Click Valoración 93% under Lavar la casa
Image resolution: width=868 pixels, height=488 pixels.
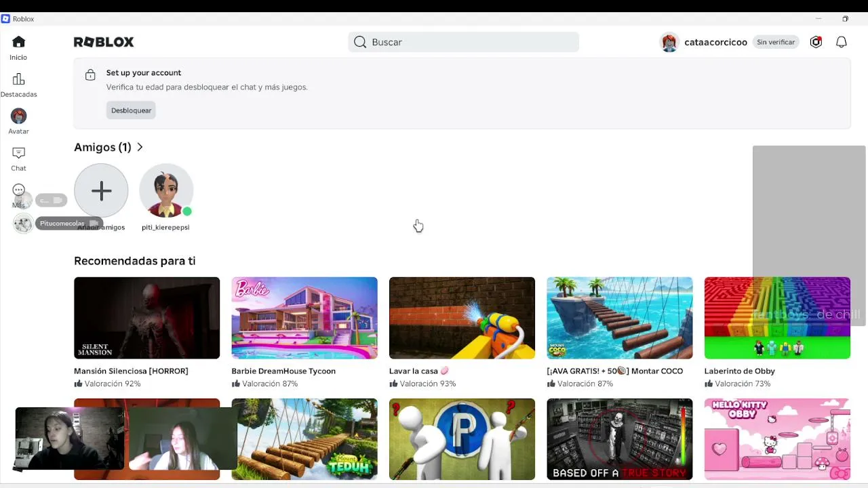click(422, 384)
